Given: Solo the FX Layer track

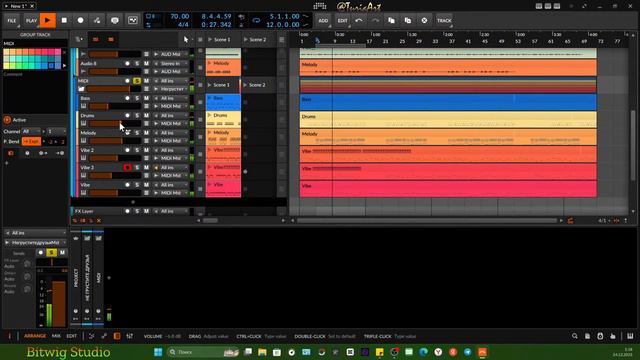Looking at the screenshot, I should click(x=137, y=211).
